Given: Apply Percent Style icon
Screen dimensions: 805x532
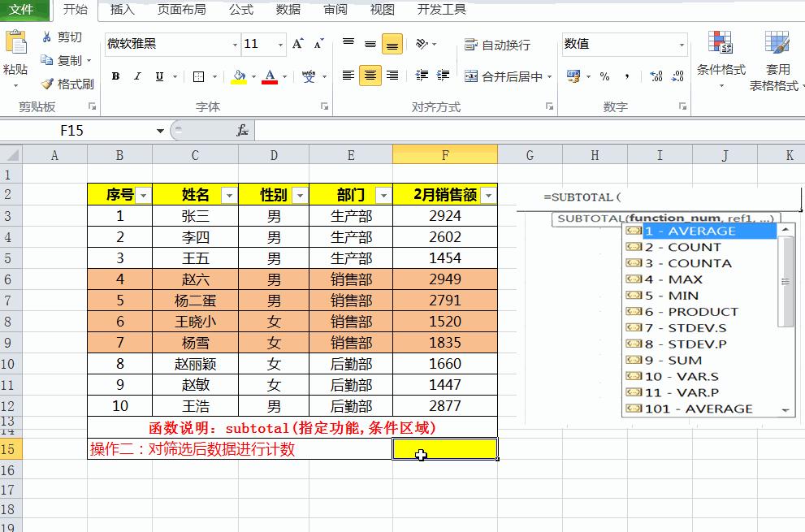Looking at the screenshot, I should [606, 76].
